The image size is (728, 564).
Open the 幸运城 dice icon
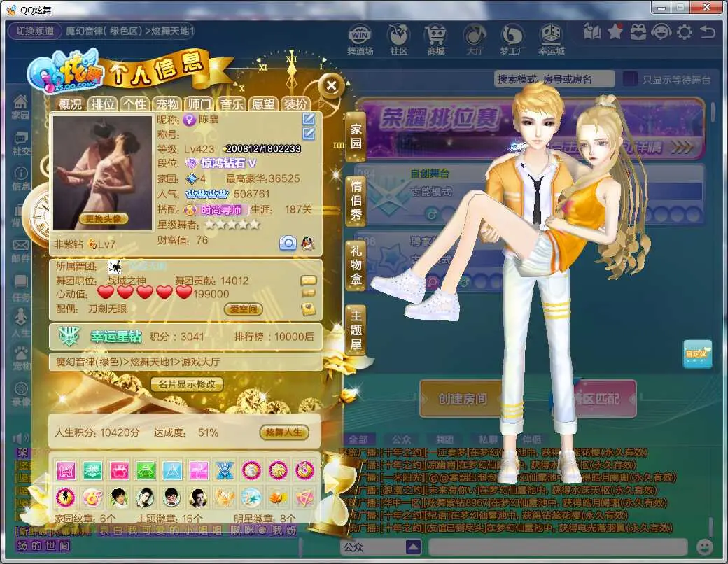tap(551, 39)
